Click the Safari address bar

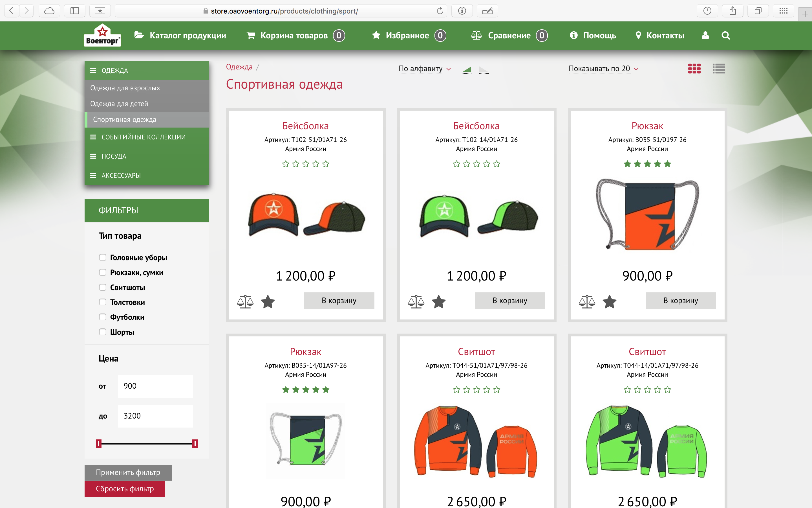pyautogui.click(x=281, y=11)
